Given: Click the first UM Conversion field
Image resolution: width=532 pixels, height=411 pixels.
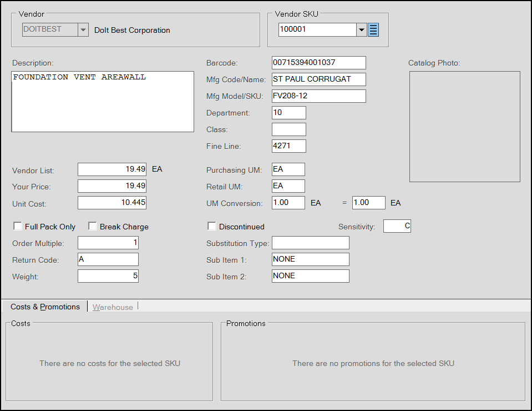Looking at the screenshot, I should click(288, 203).
